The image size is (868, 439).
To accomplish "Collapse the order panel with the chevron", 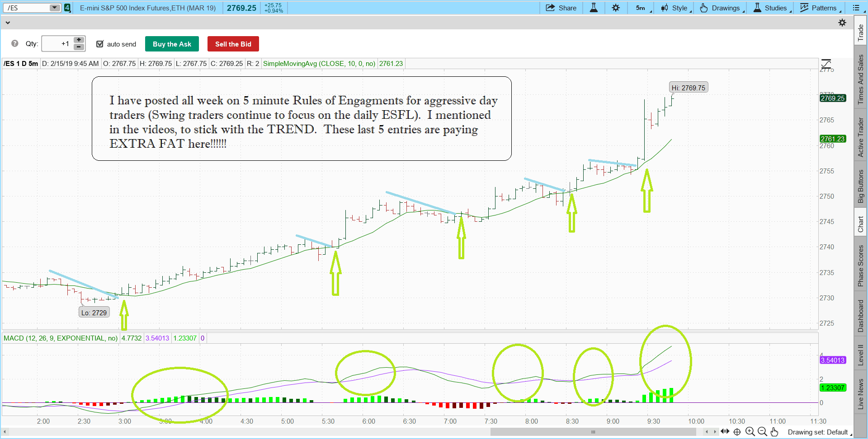I will pyautogui.click(x=8, y=22).
